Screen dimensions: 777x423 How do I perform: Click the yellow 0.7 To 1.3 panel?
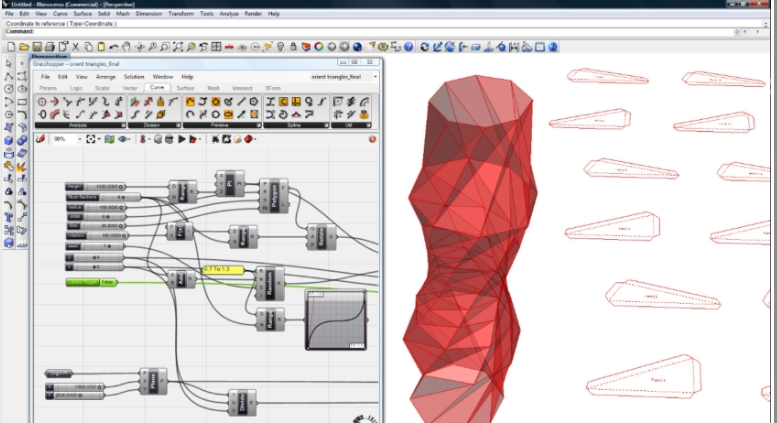222,269
